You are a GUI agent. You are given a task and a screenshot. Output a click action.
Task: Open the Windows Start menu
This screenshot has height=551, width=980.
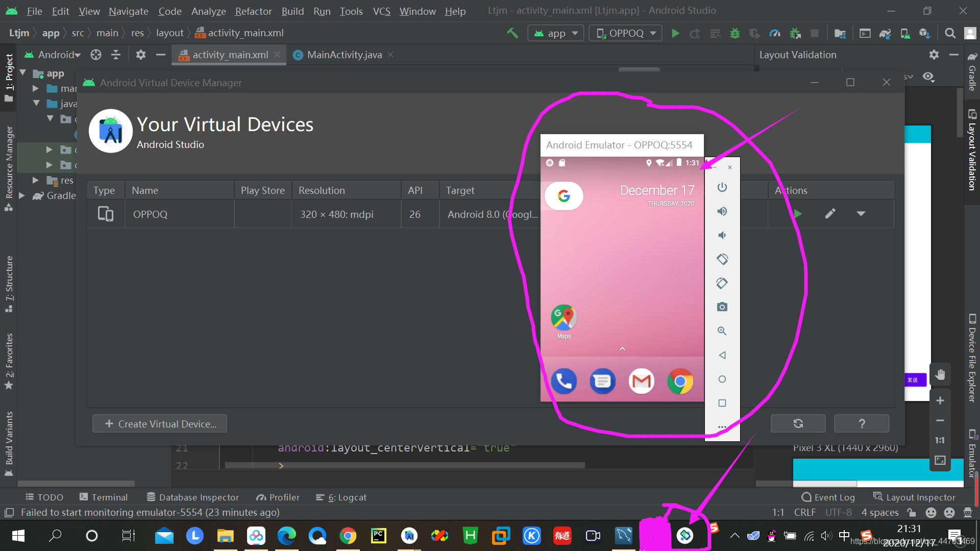point(18,536)
